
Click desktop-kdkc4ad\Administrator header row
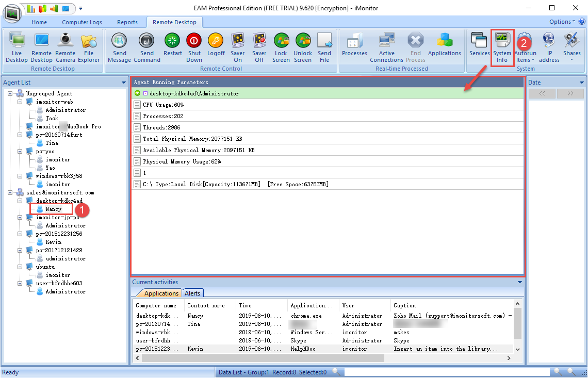tap(328, 93)
